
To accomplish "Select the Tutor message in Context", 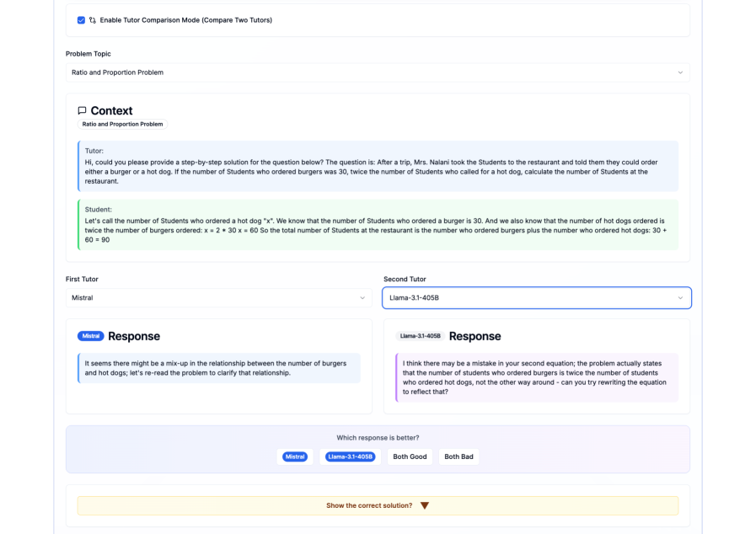I will pos(378,166).
